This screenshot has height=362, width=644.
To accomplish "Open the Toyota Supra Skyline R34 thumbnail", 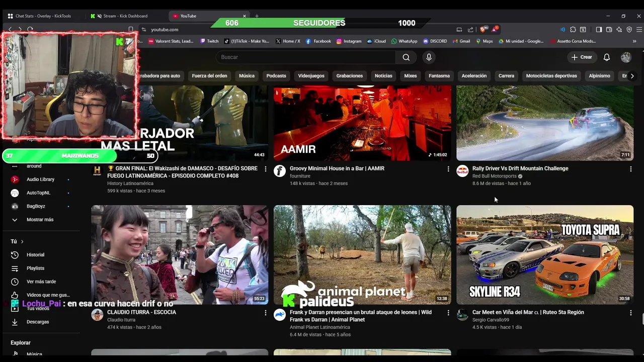I will tap(545, 254).
